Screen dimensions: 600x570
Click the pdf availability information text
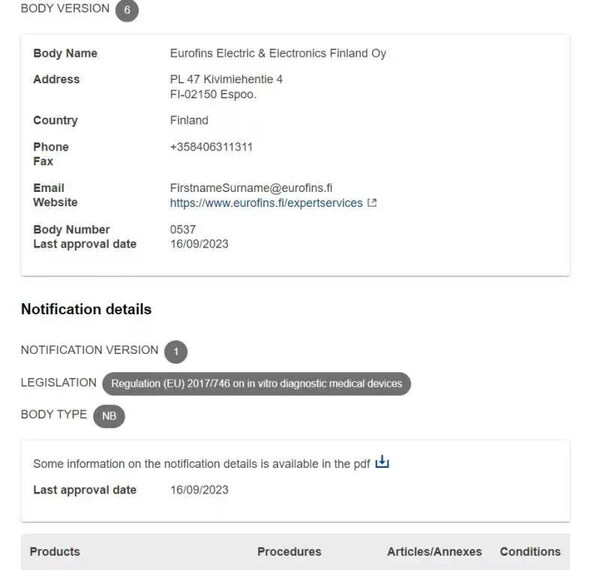tap(201, 464)
